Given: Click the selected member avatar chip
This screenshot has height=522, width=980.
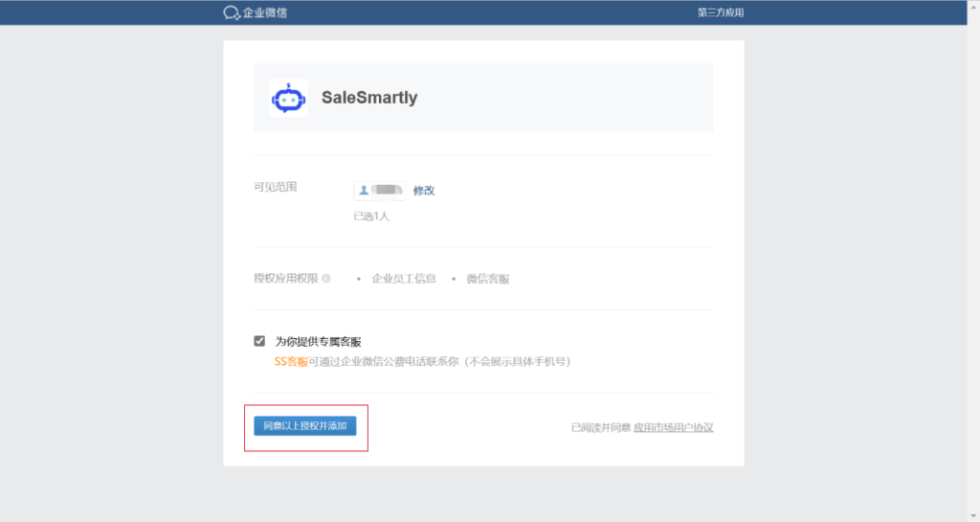Looking at the screenshot, I should click(x=379, y=190).
